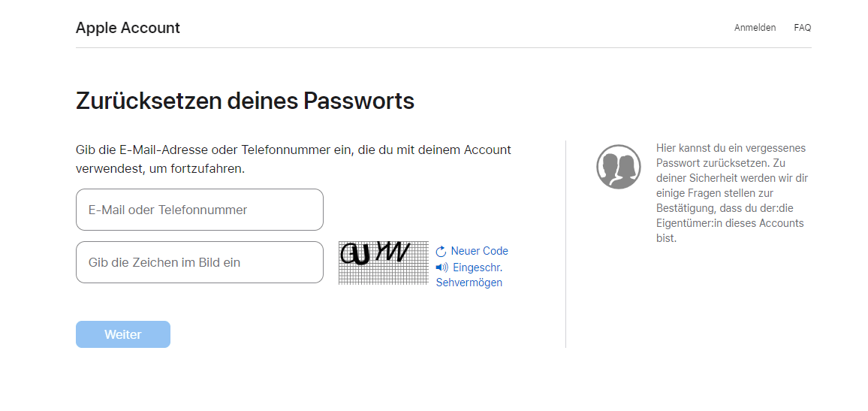Click the speaker audio captcha icon
This screenshot has width=868, height=411.
(442, 267)
